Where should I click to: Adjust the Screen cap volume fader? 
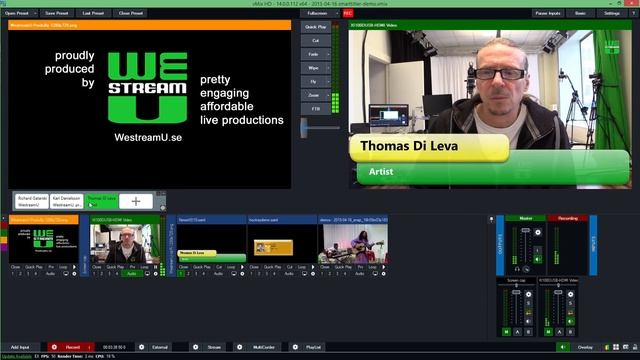pos(516,292)
